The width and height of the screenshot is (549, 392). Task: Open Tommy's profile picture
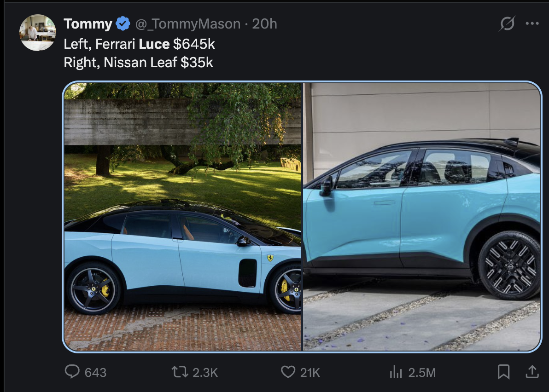click(37, 33)
